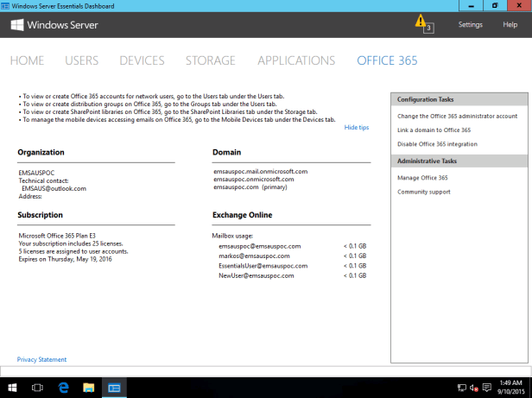Open the alerts warning icon

pyautogui.click(x=421, y=21)
